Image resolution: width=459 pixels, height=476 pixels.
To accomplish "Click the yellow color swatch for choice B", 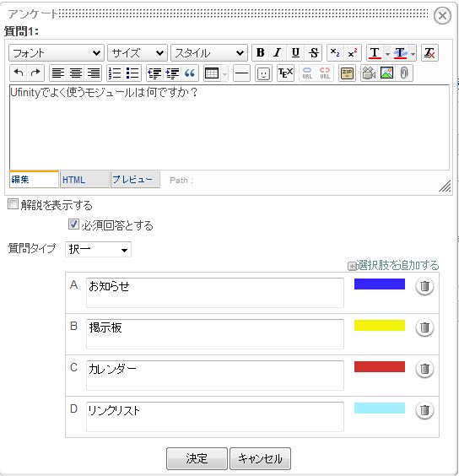I will point(380,325).
